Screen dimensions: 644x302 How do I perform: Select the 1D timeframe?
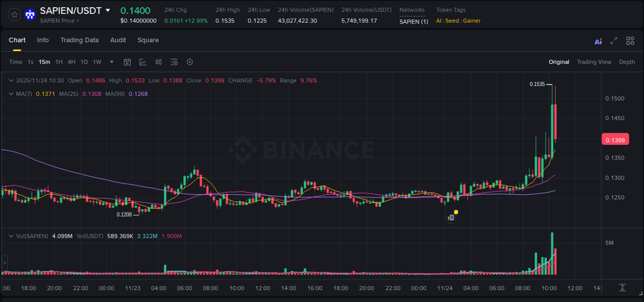[84, 62]
